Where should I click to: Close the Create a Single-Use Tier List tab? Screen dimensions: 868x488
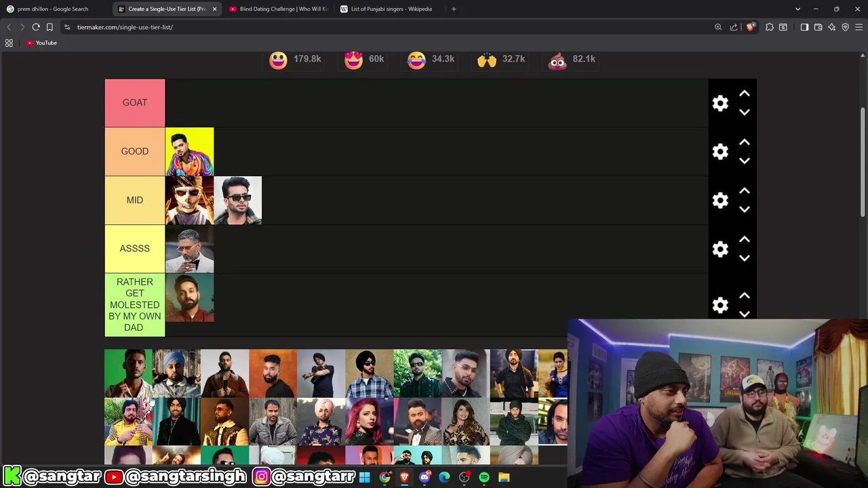[214, 9]
